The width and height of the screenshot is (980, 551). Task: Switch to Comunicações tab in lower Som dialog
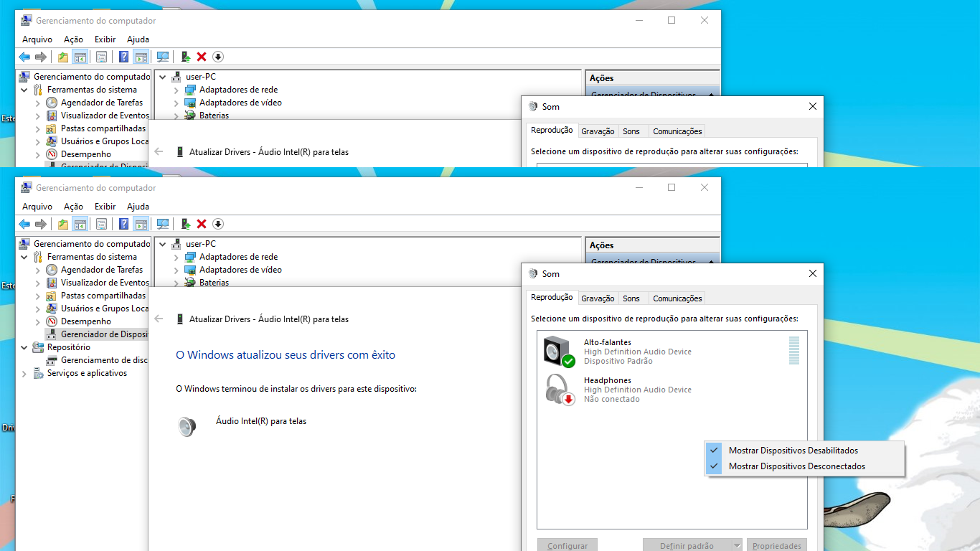(x=677, y=298)
